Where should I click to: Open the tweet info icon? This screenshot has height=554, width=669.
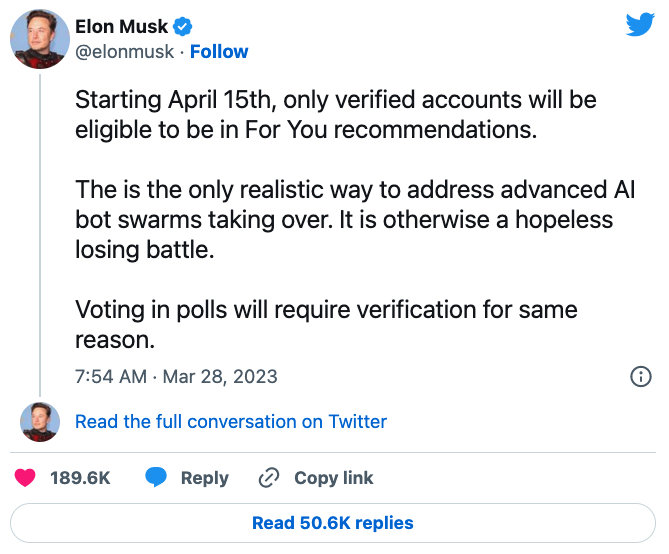(640, 376)
